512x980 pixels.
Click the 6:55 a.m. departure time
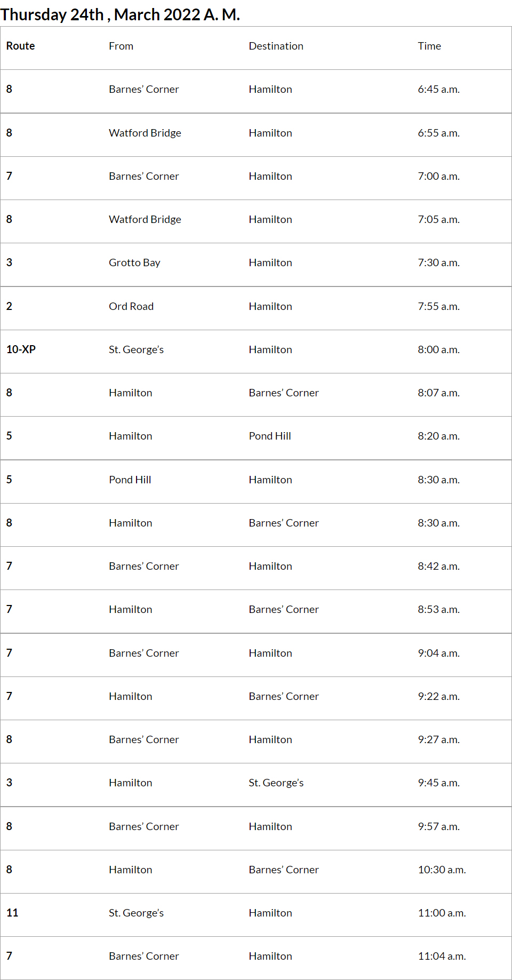(438, 133)
